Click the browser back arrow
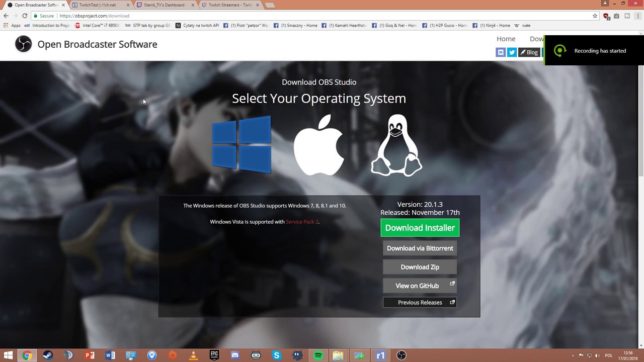Image resolution: width=644 pixels, height=362 pixels. click(6, 16)
